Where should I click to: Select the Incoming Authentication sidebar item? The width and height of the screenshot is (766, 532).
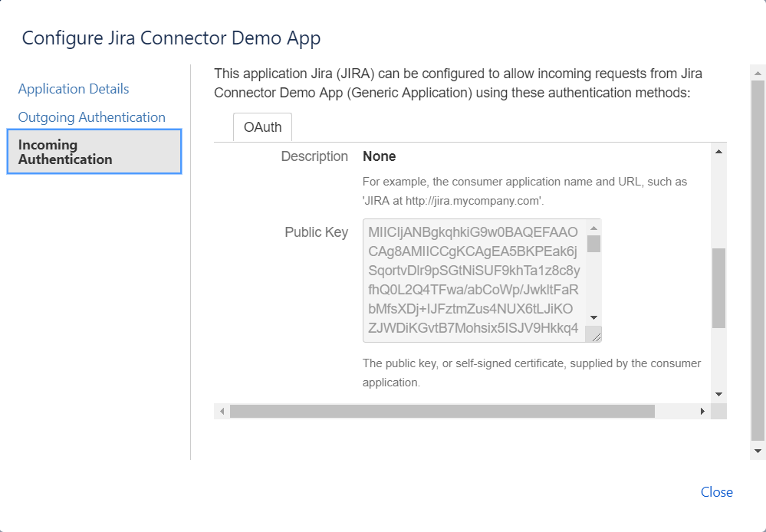[94, 152]
